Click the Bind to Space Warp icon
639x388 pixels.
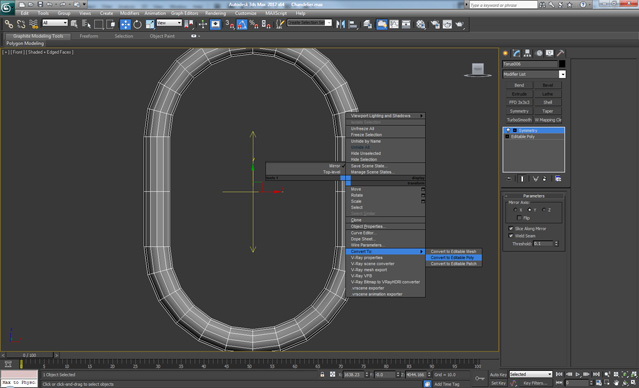point(33,24)
